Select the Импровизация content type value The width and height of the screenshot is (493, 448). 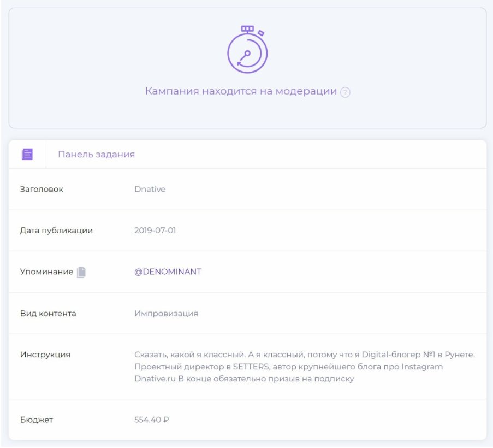(x=166, y=314)
